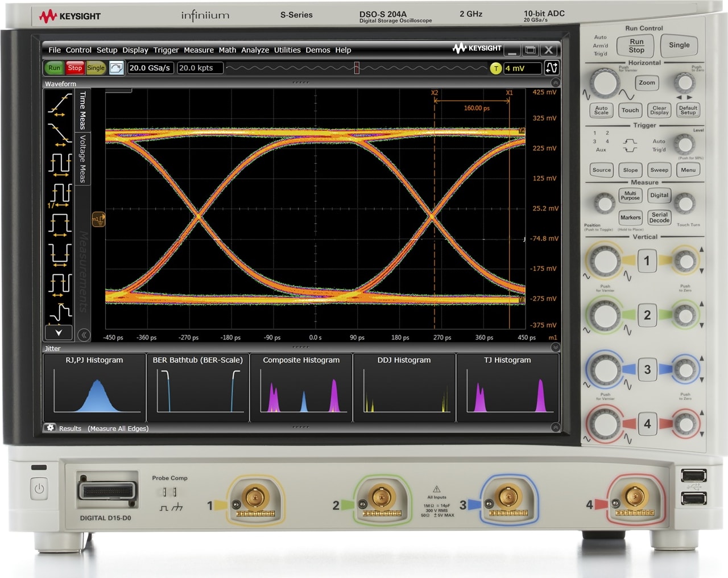
Task: Toggle channel 4 hardware button
Action: click(647, 423)
